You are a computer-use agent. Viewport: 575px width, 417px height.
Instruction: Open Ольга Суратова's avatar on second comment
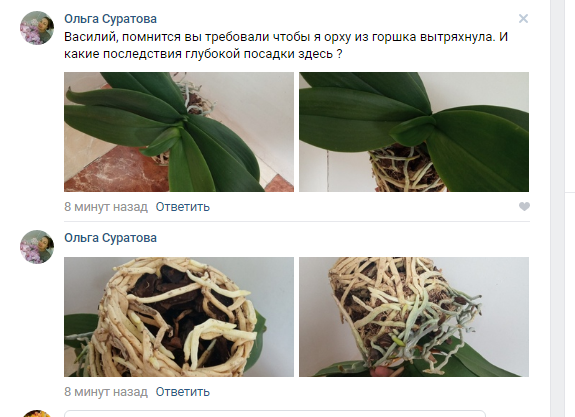click(37, 247)
